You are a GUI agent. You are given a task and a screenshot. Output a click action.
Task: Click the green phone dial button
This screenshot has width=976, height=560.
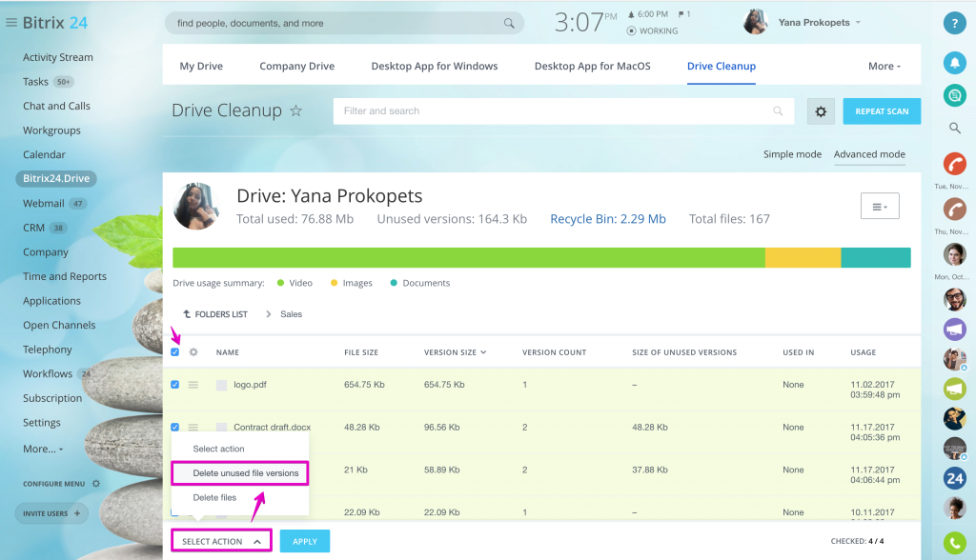tap(954, 543)
